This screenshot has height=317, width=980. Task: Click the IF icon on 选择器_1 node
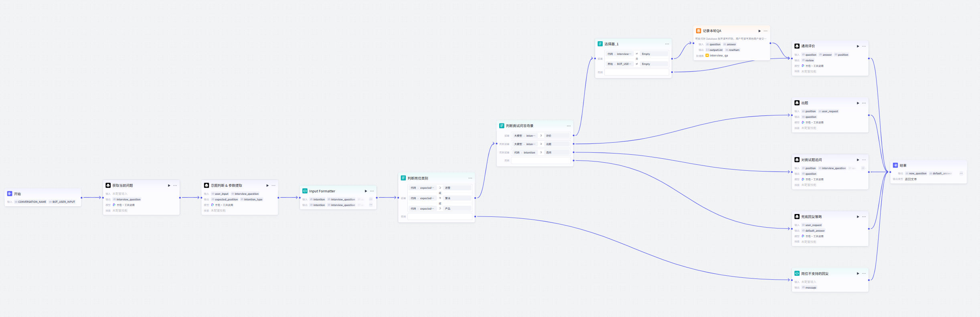click(600, 44)
